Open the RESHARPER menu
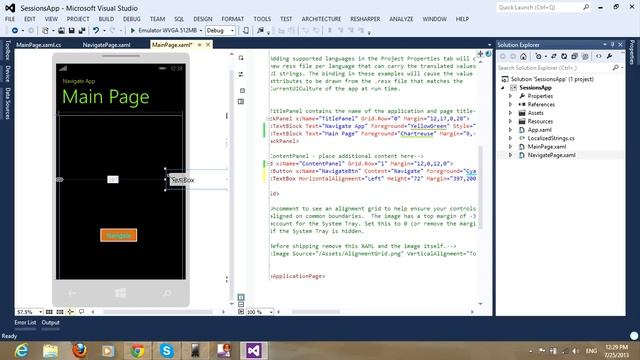Image resolution: width=640 pixels, height=360 pixels. (x=365, y=19)
